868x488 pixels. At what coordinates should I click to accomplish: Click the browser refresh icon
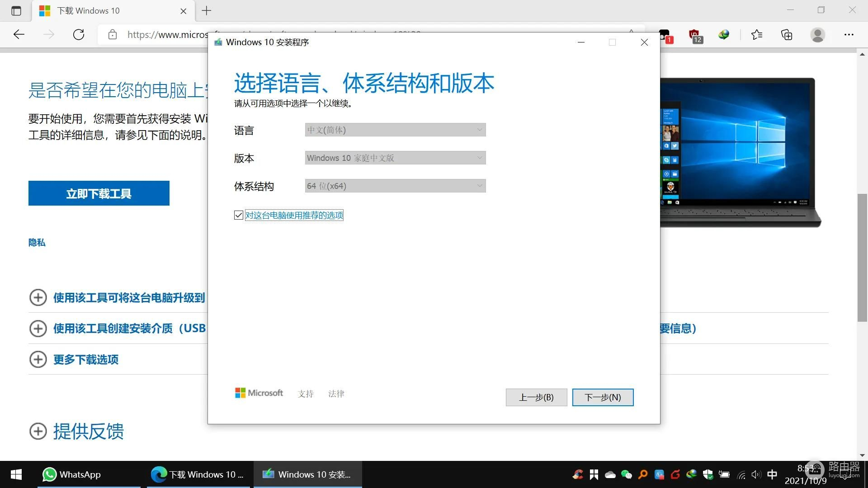79,35
